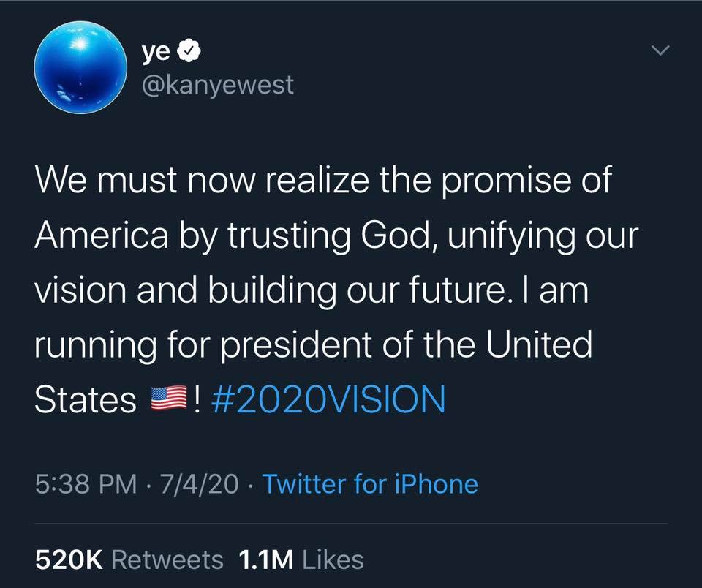Image resolution: width=702 pixels, height=588 pixels.
Task: Click the word president in the tweet
Action: [x=296, y=346]
